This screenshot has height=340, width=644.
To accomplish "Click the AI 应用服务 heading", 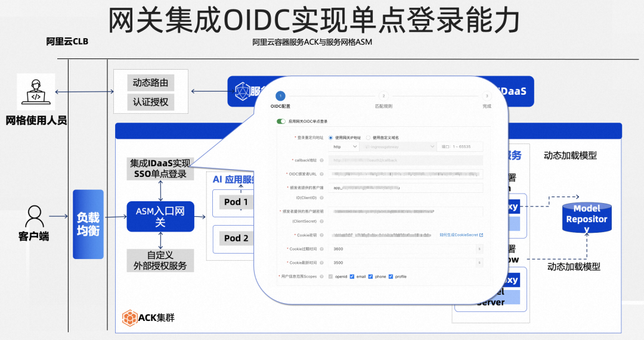I will [x=234, y=180].
